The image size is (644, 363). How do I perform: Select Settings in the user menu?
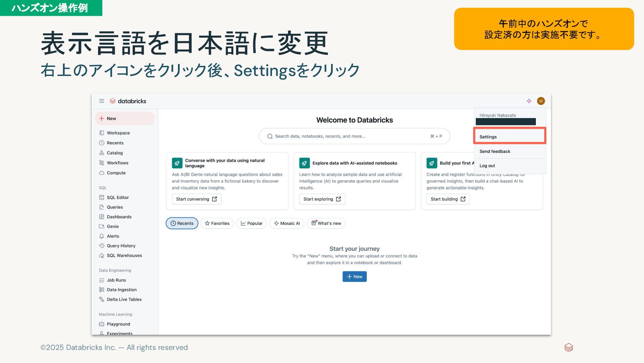click(x=510, y=137)
